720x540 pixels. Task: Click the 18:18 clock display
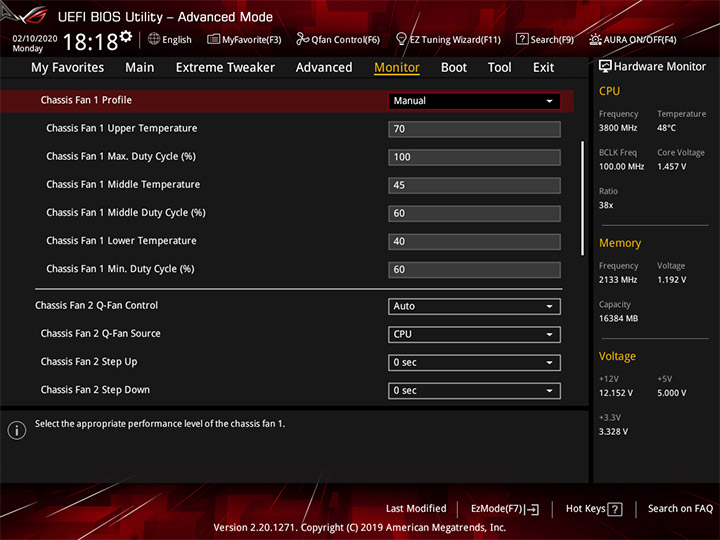click(90, 42)
